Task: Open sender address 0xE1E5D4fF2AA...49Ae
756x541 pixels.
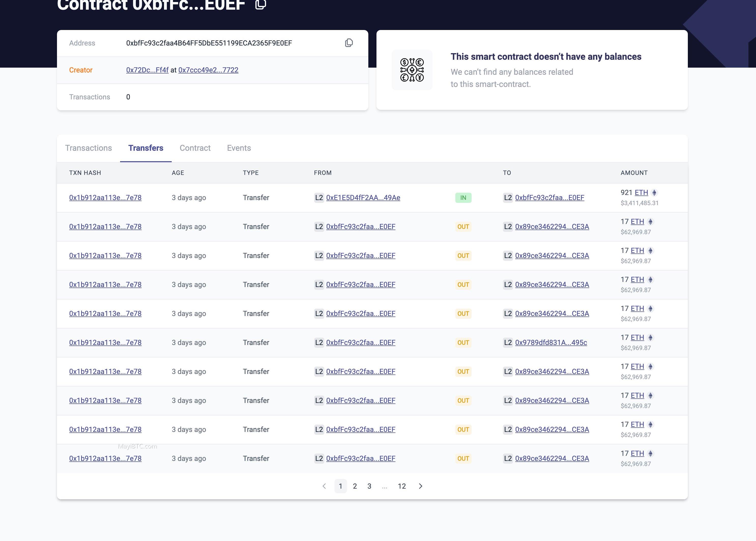Action: 363,198
